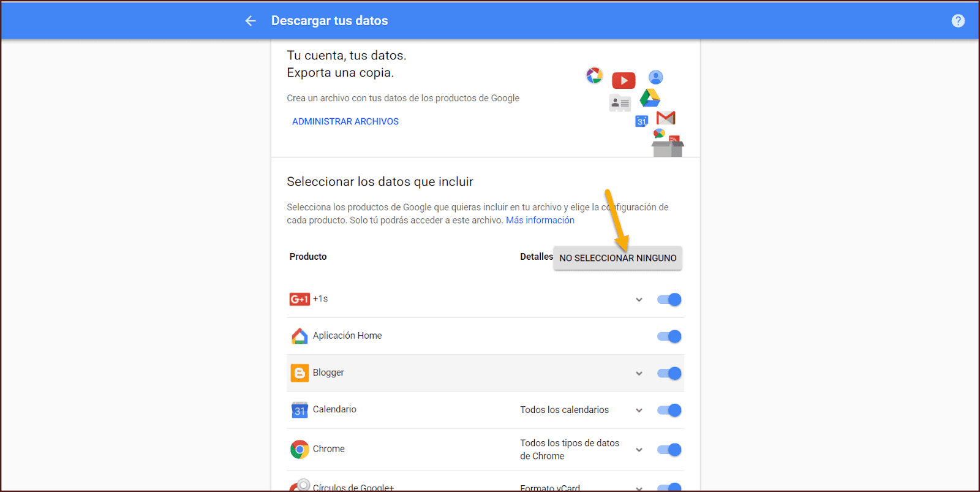This screenshot has height=492, width=980.
Task: Expand Chrome data types chevron
Action: pos(639,450)
